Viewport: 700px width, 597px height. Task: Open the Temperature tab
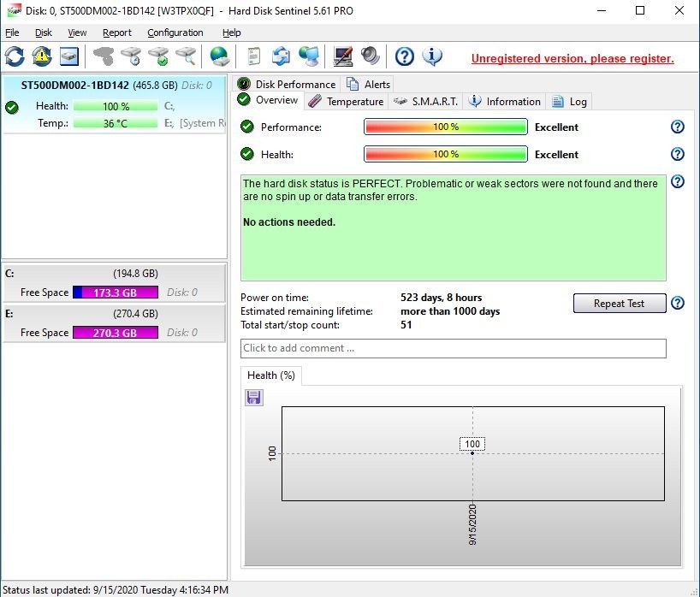346,101
